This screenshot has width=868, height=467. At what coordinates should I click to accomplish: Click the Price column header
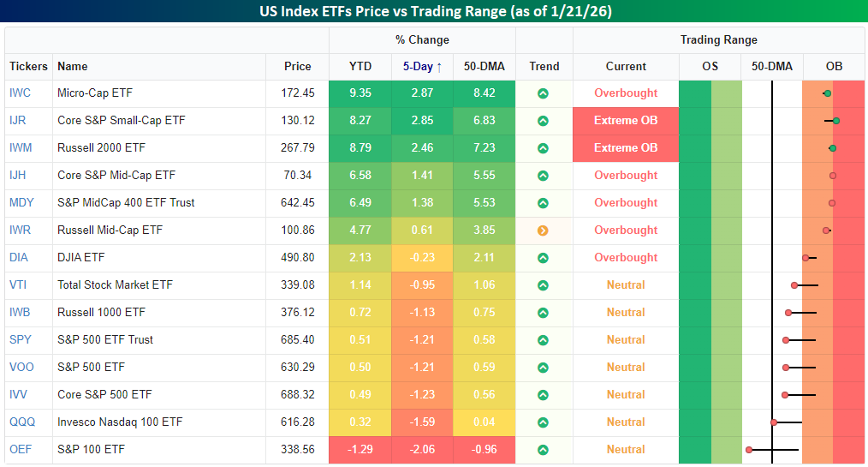298,66
